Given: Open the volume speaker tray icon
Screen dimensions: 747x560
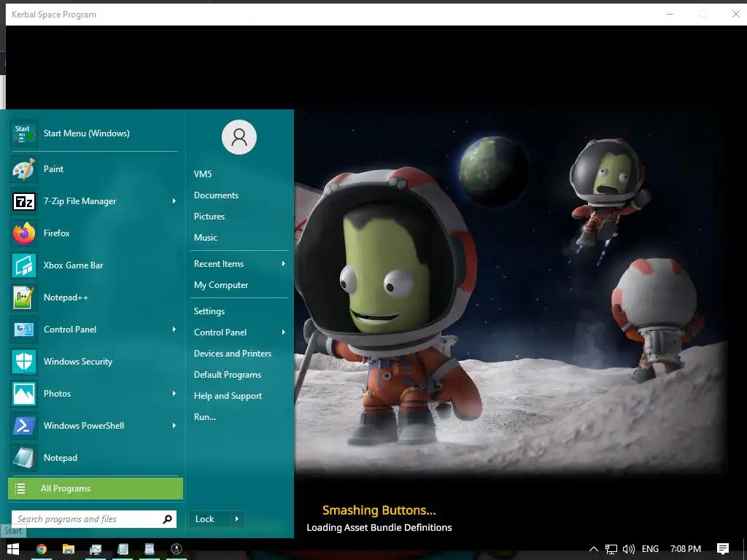Looking at the screenshot, I should (629, 549).
